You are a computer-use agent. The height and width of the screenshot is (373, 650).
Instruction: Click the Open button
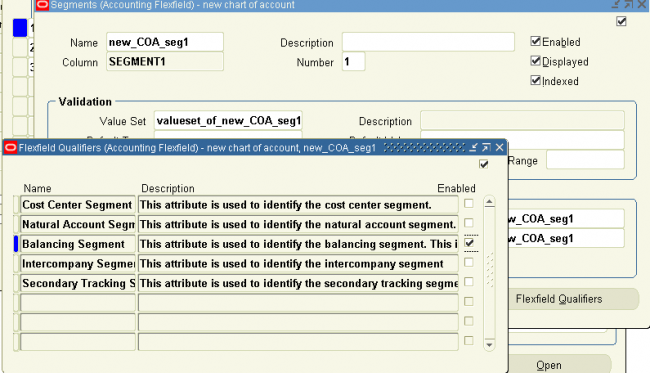coord(560,365)
